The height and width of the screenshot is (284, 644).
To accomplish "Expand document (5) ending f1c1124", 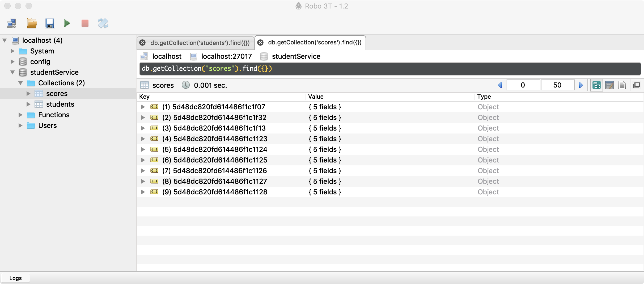I will 143,149.
